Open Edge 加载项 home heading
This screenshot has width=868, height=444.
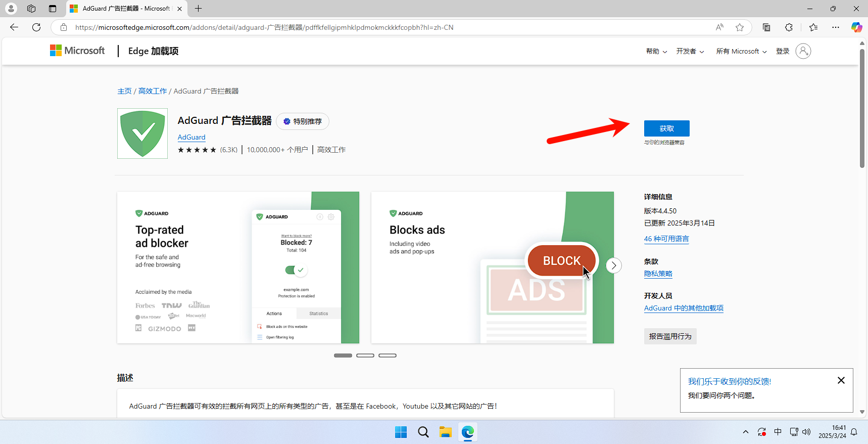point(153,51)
